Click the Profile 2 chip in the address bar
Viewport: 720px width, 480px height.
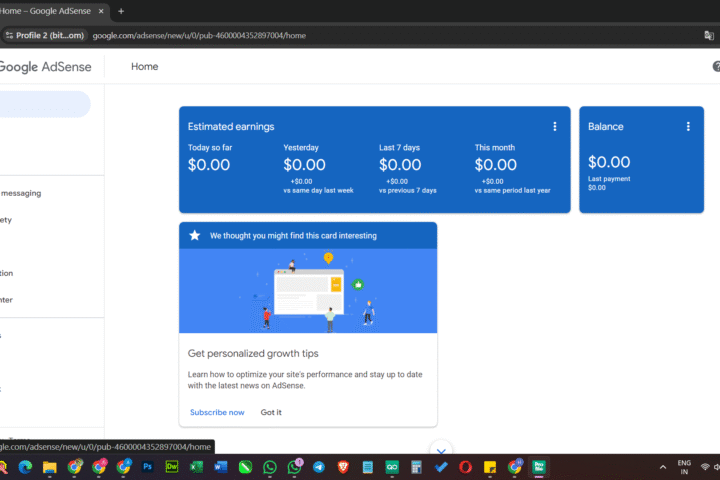pos(45,35)
